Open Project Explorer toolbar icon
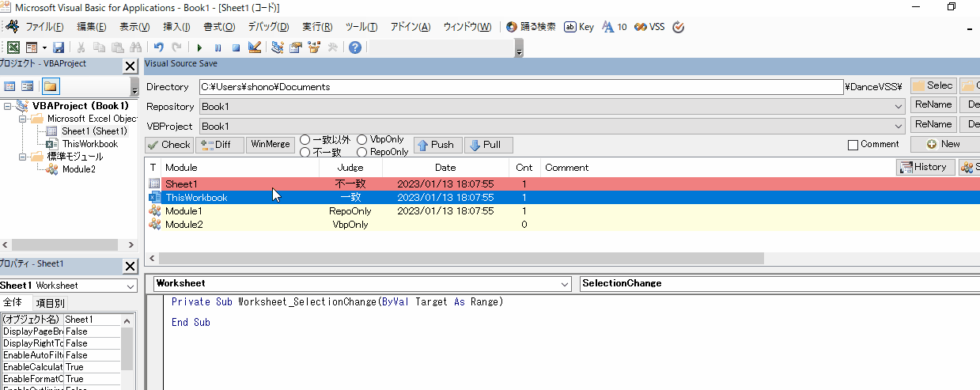The image size is (980, 390). (278, 47)
